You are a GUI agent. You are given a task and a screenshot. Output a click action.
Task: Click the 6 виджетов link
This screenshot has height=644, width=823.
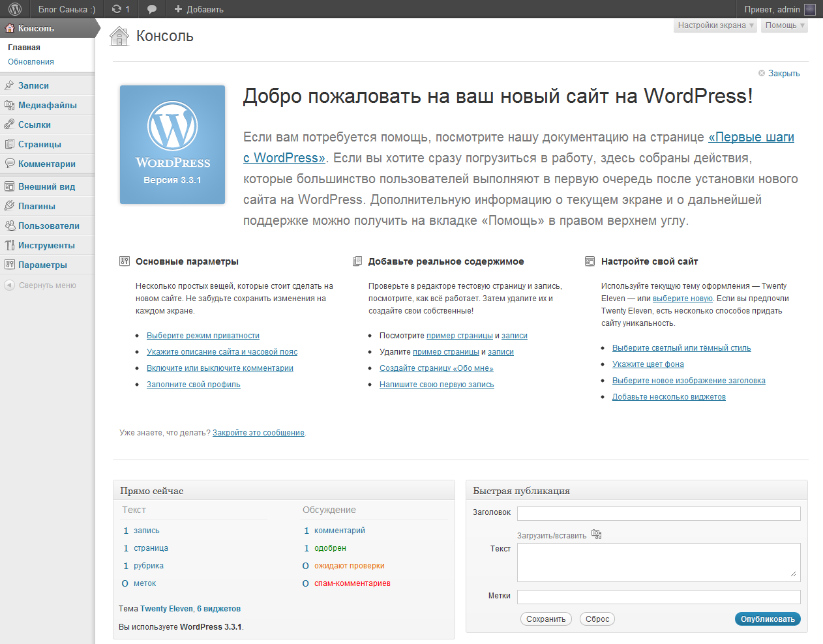click(x=218, y=609)
